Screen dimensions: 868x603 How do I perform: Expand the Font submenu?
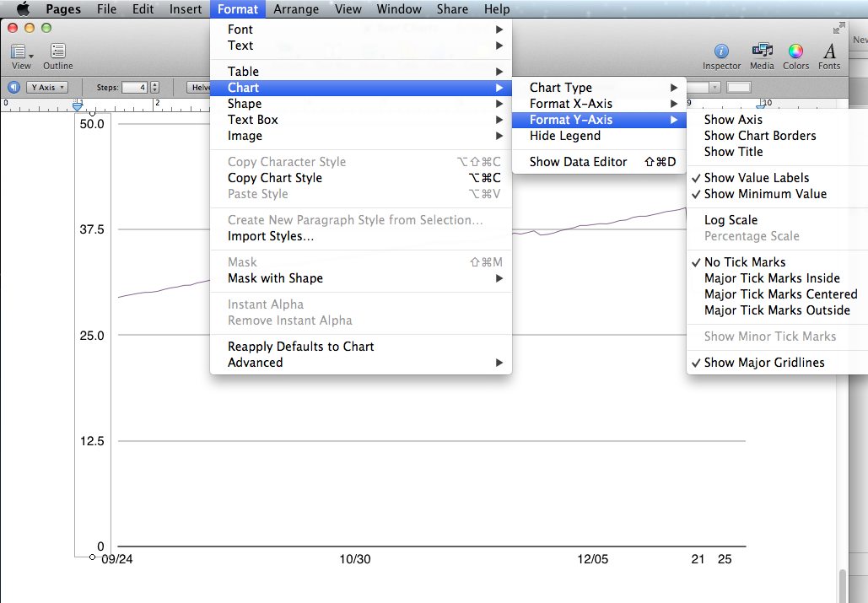pyautogui.click(x=361, y=30)
